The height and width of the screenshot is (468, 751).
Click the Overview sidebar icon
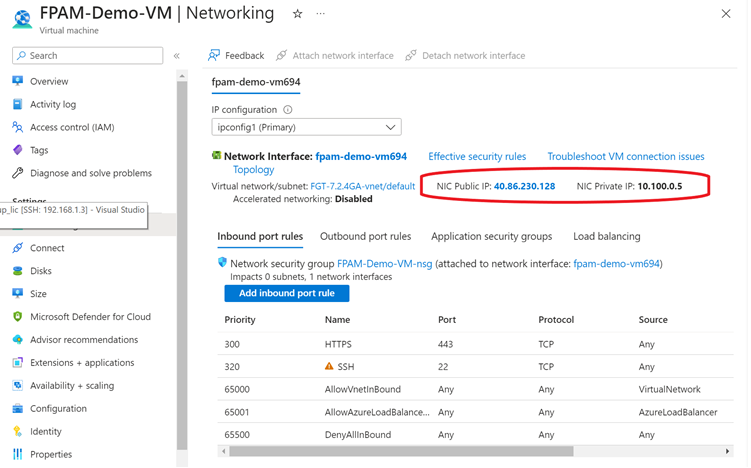17,81
